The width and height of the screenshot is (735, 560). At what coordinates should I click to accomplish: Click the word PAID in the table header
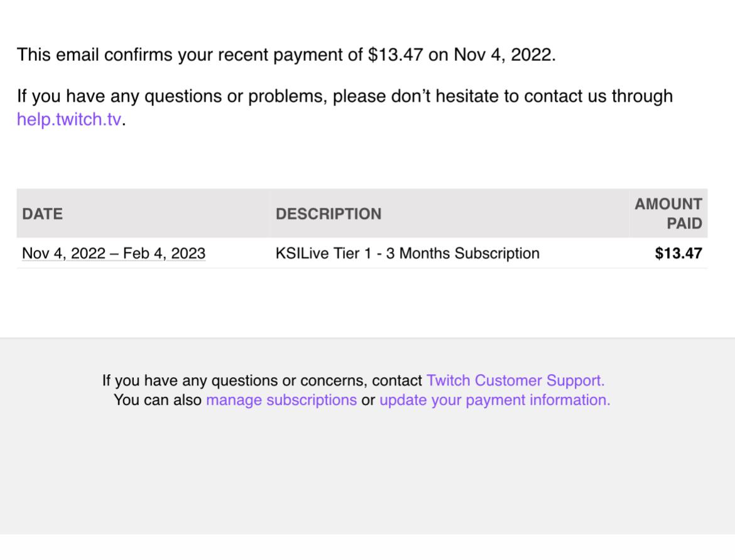[x=684, y=223]
